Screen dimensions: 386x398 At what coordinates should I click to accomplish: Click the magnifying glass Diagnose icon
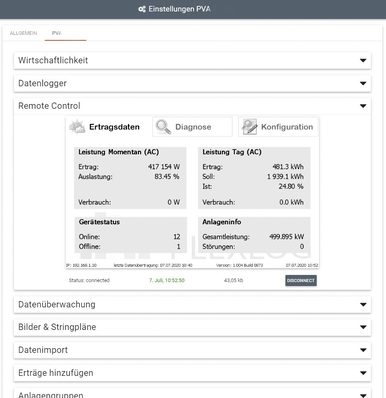pos(163,127)
